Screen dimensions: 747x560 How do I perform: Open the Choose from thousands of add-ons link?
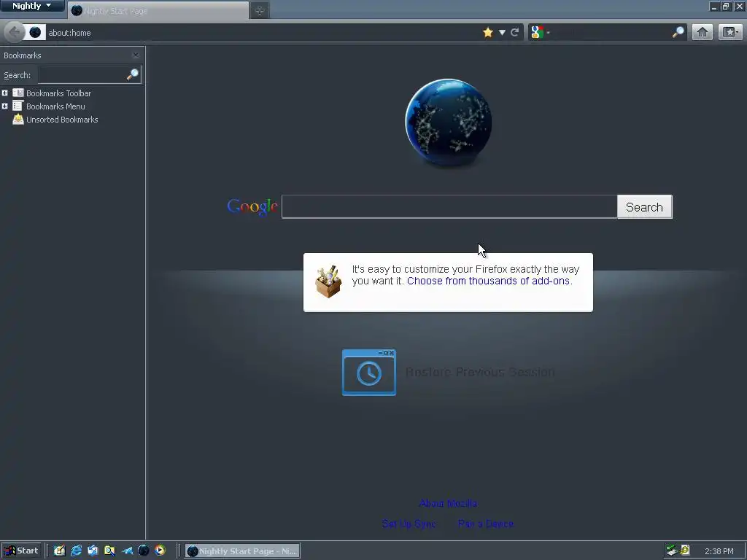click(488, 281)
